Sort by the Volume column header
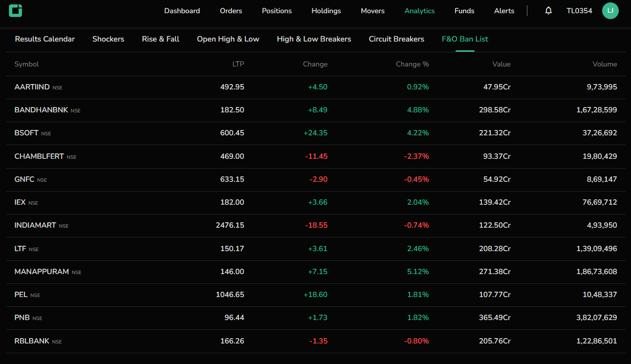 point(605,64)
